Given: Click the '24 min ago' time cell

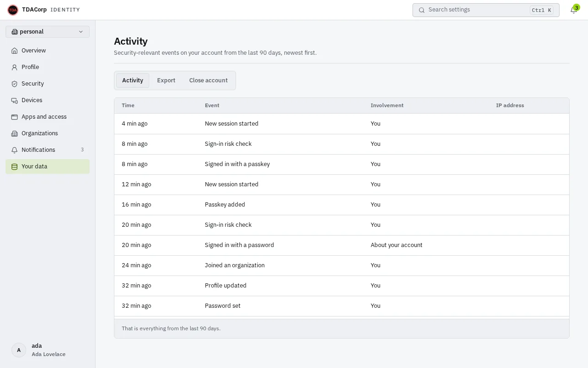Looking at the screenshot, I should click(136, 265).
